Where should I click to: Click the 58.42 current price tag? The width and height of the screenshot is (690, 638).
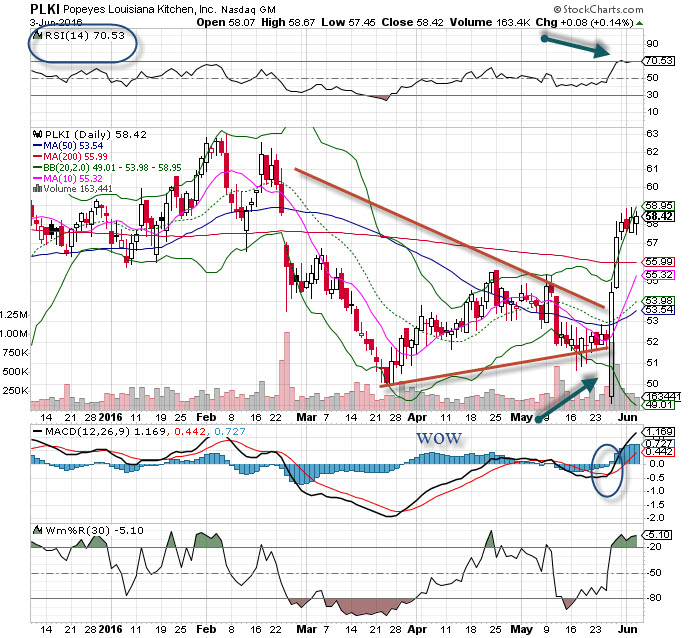point(657,215)
